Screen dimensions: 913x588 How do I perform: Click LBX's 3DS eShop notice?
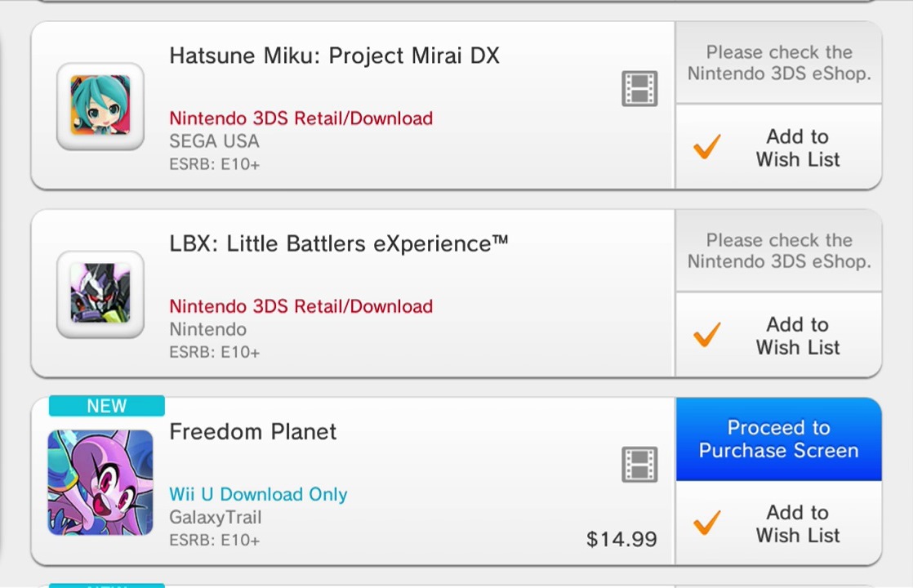(x=778, y=251)
